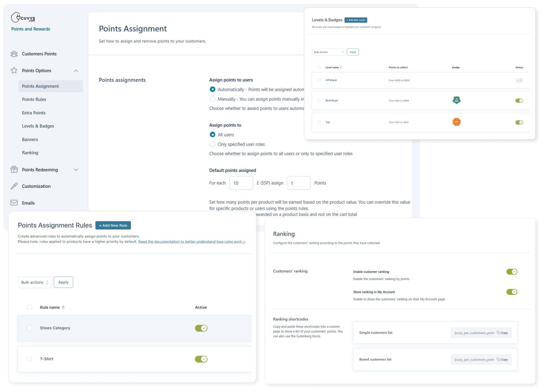Copy the Simple customers list shortcode
Screen dimensions: 544x392
(x=502, y=333)
